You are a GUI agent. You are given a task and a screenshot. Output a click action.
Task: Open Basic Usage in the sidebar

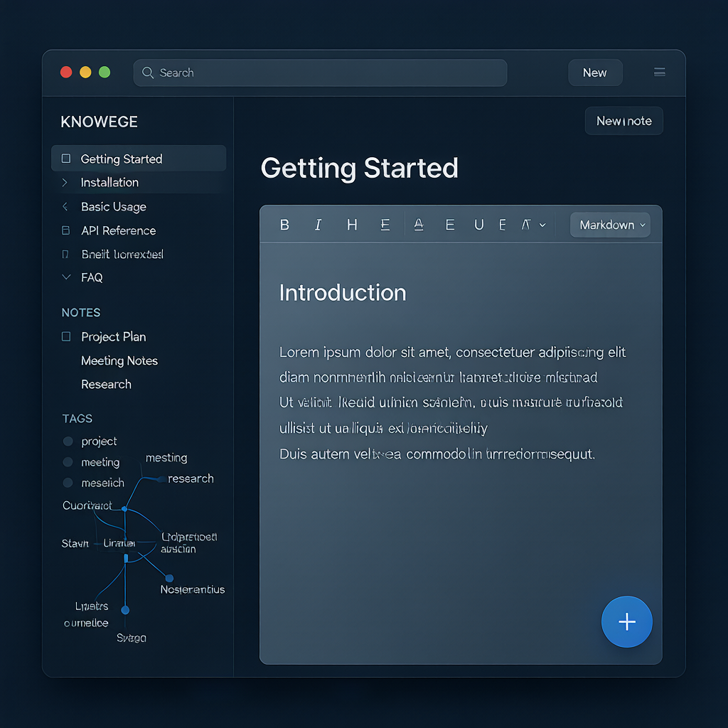[x=113, y=207]
